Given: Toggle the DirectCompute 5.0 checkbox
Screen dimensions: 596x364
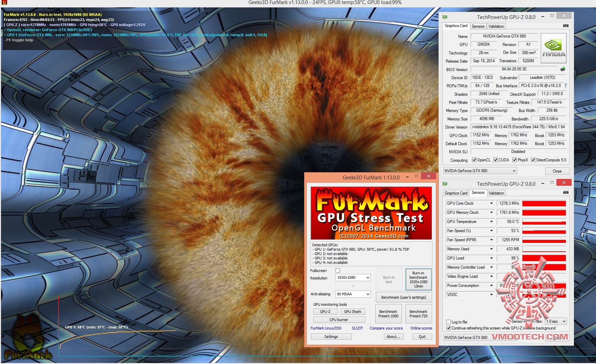Looking at the screenshot, I should coord(533,160).
